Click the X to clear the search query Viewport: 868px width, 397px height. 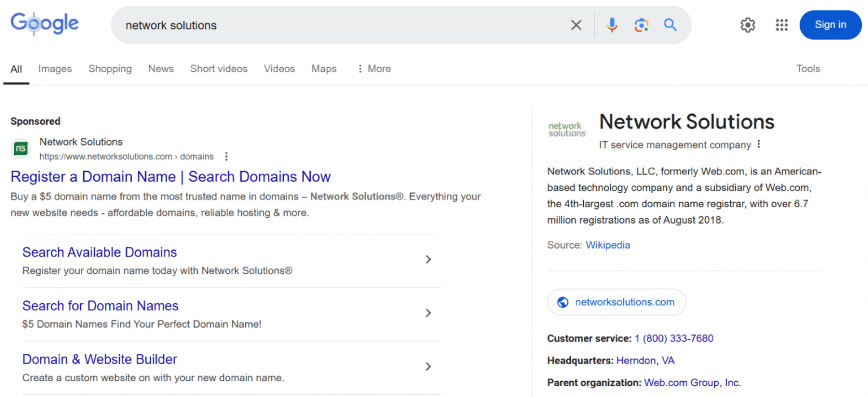[576, 25]
